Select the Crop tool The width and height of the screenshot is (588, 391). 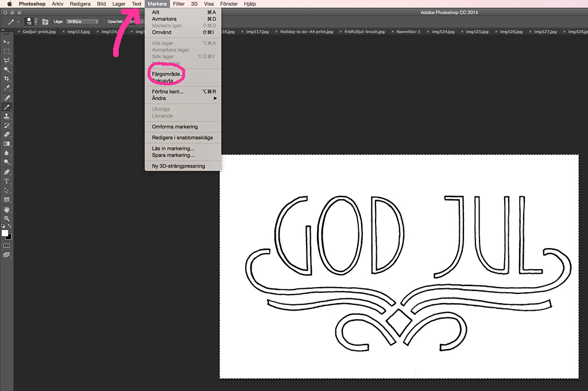tap(7, 79)
